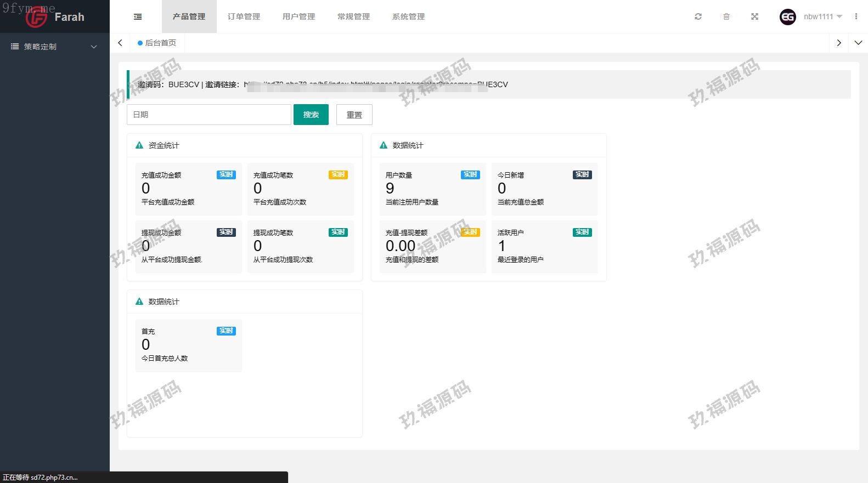Click the Farah logo
868x483 pixels.
(55, 17)
